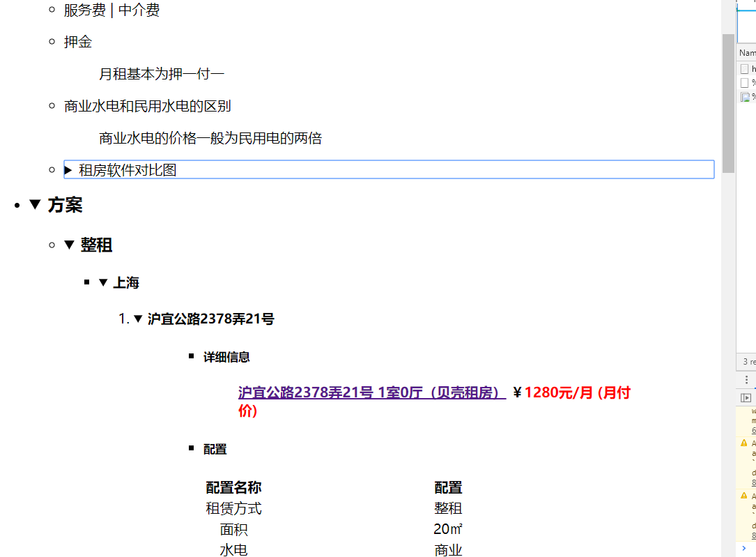Open DevTools drawer three-dot menu
This screenshot has height=557, width=756.
pos(746,379)
